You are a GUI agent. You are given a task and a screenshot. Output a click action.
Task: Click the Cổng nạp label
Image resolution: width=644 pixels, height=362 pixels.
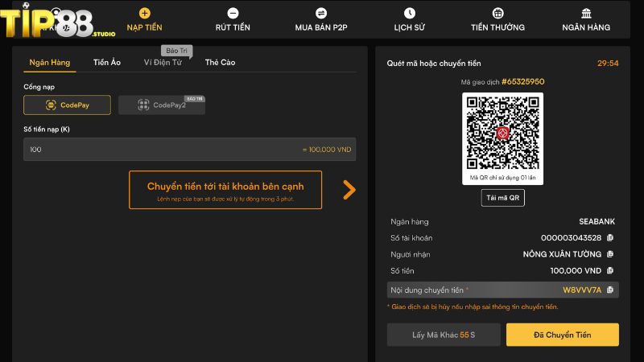[x=39, y=87]
